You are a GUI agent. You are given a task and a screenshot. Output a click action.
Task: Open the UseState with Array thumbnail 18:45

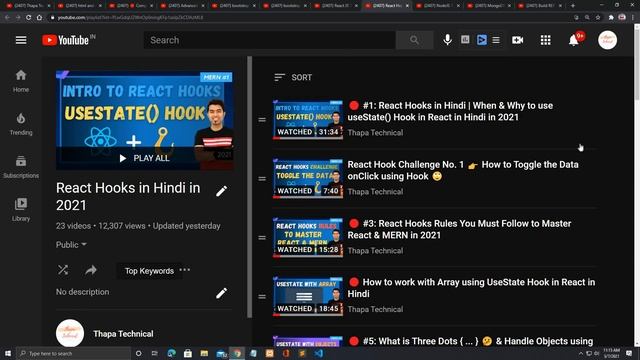[308, 296]
